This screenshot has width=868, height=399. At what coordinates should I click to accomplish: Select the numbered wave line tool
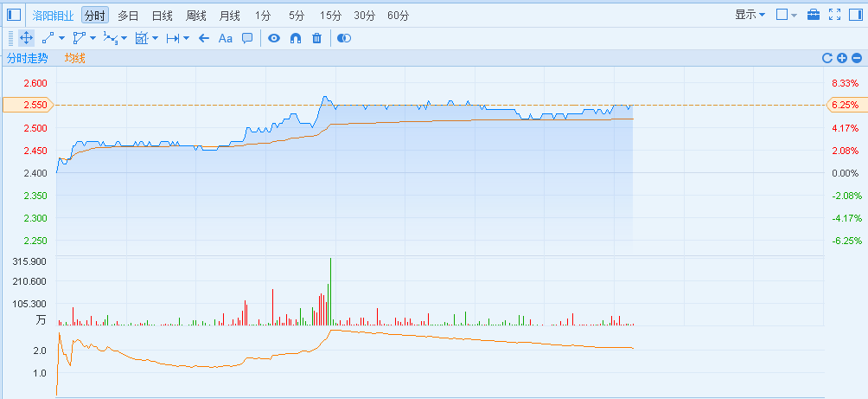[x=110, y=38]
